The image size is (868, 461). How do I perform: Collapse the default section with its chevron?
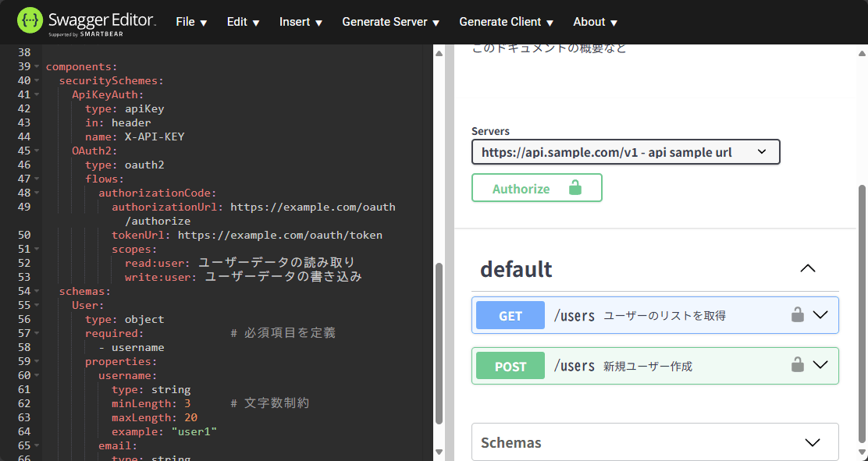808,268
